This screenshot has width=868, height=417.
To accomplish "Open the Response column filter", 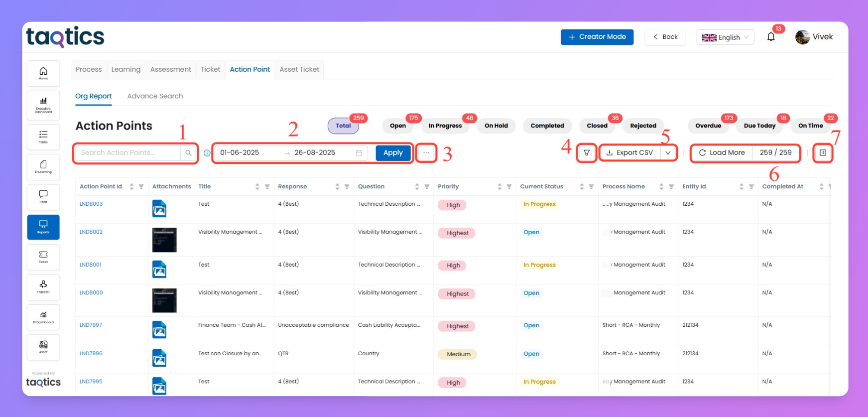I will pyautogui.click(x=347, y=187).
